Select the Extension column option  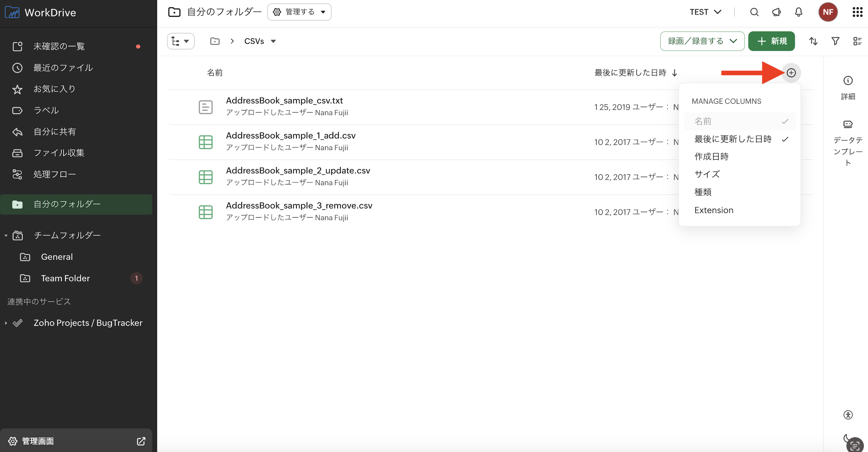click(x=714, y=210)
